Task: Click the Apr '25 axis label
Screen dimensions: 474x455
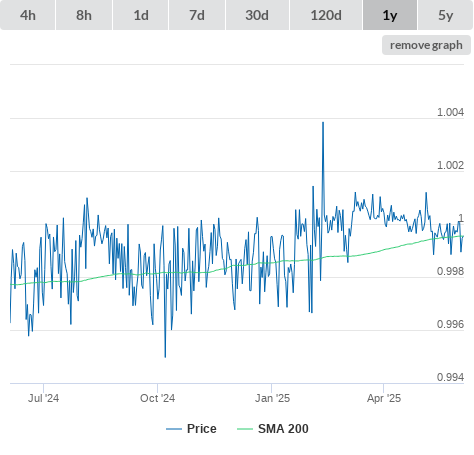Action: tap(384, 398)
